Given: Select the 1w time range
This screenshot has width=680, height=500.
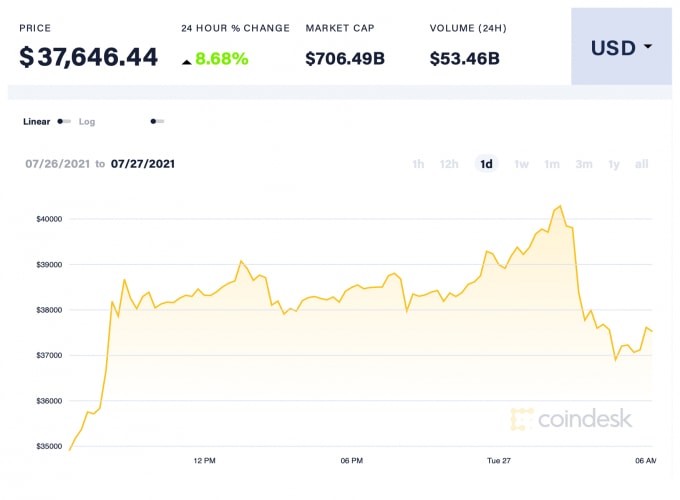Looking at the screenshot, I should pos(521,164).
